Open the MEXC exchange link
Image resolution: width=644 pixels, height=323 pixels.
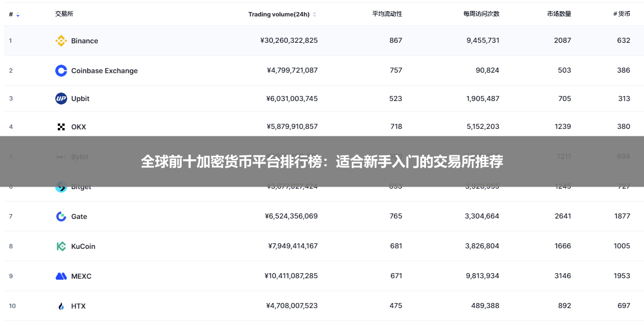tap(81, 276)
